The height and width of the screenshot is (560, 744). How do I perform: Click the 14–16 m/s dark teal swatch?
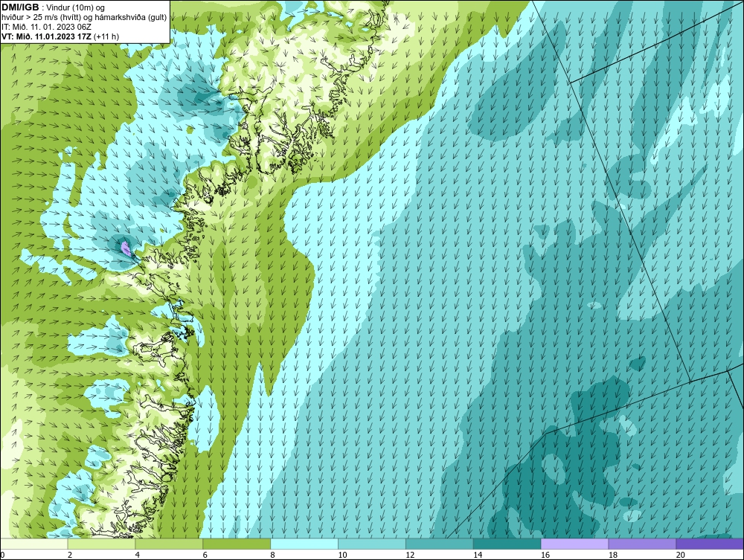pyautogui.click(x=507, y=544)
